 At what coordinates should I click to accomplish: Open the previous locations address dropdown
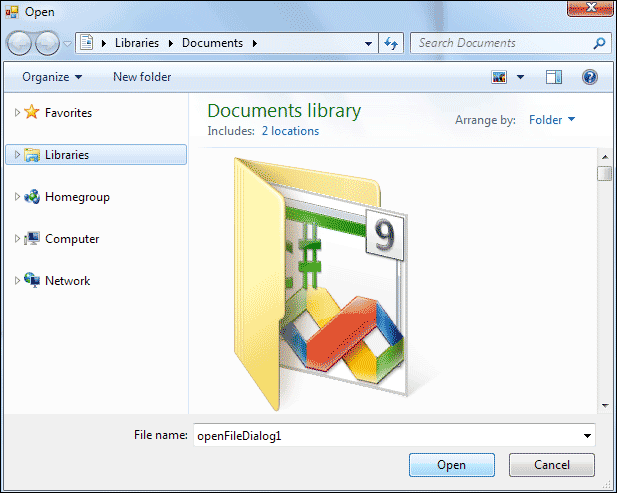coord(368,43)
